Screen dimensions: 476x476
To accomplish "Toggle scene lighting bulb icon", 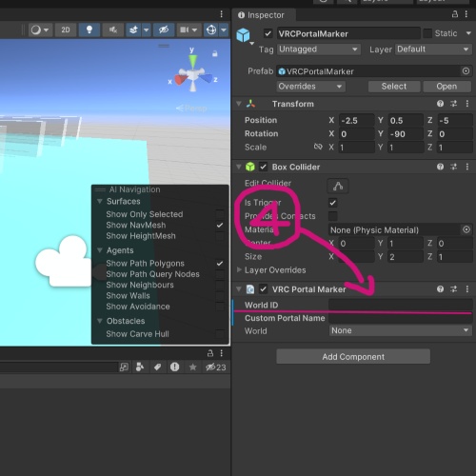I will (x=89, y=30).
